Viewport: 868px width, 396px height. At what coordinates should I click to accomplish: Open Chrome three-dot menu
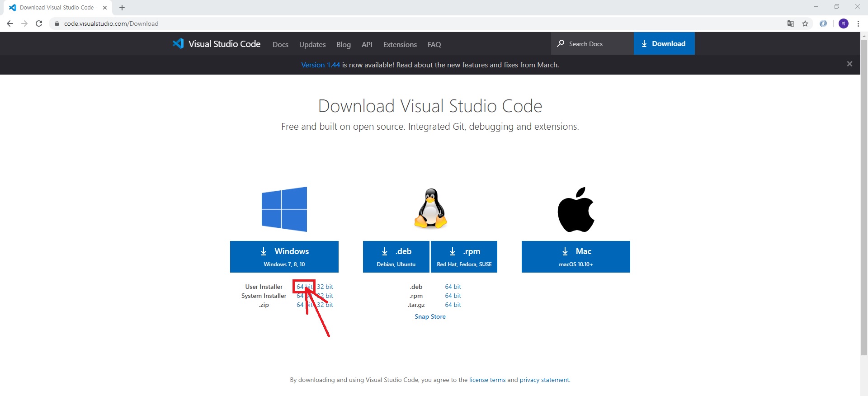(x=858, y=24)
